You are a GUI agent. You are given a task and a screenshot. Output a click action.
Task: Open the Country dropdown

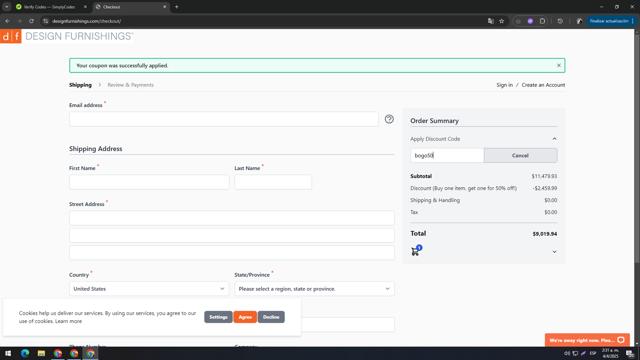(149, 289)
